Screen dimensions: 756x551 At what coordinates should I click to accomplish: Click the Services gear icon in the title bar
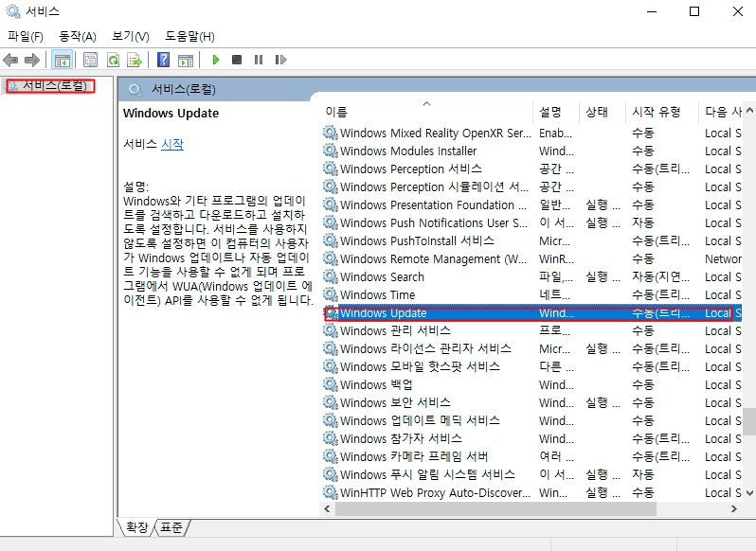(x=13, y=11)
